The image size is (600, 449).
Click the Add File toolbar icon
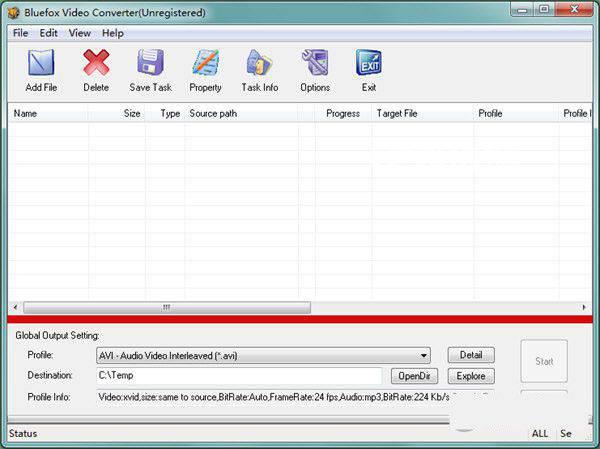[41, 62]
